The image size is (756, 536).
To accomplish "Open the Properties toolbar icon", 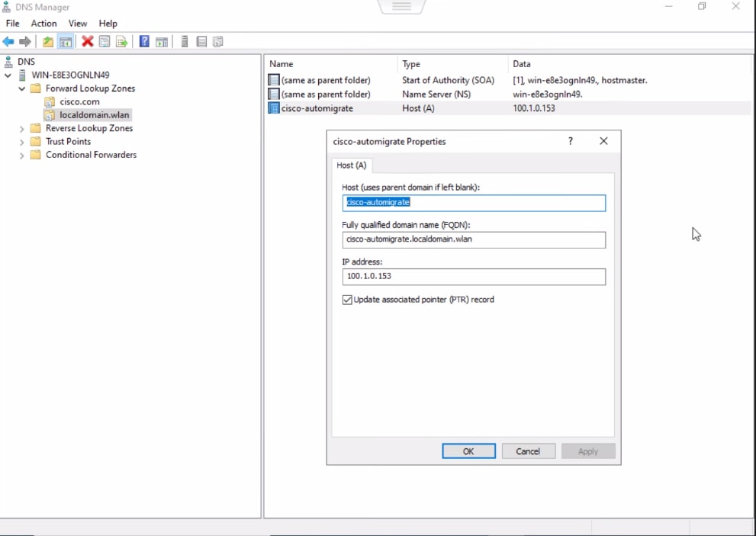I will (x=104, y=41).
